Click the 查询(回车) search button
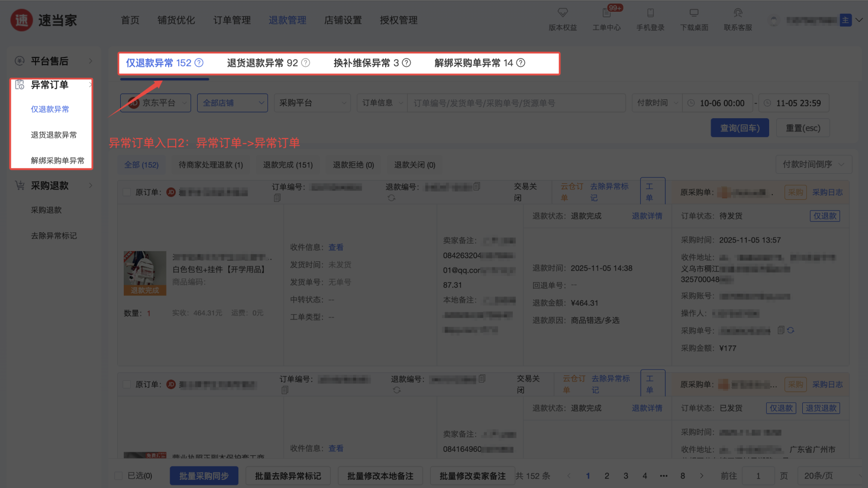The width and height of the screenshot is (868, 488). pos(740,128)
